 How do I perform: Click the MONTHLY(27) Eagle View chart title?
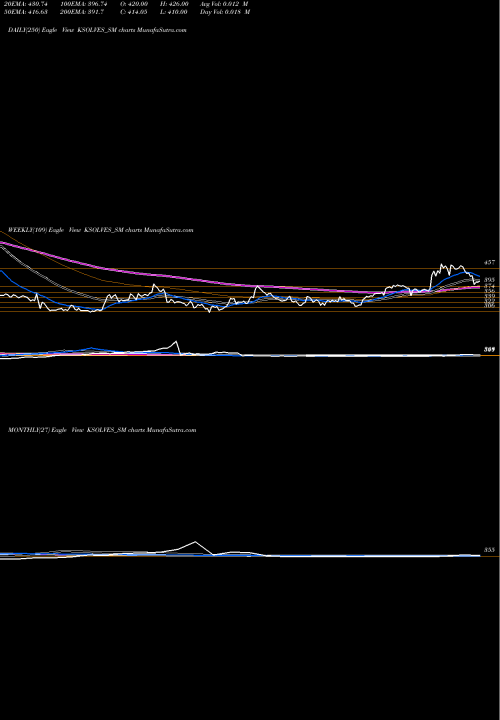click(102, 430)
